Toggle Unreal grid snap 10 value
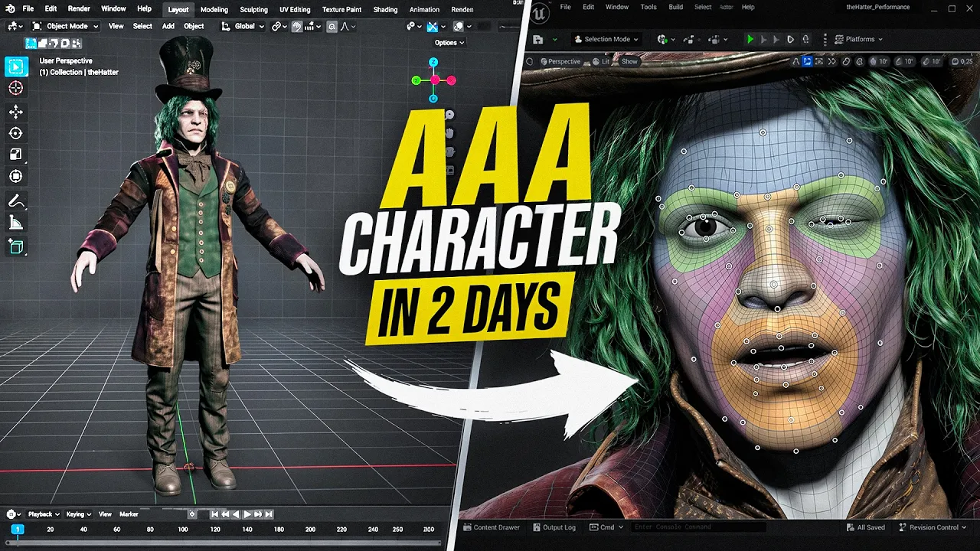This screenshot has height=551, width=980. pos(880,61)
